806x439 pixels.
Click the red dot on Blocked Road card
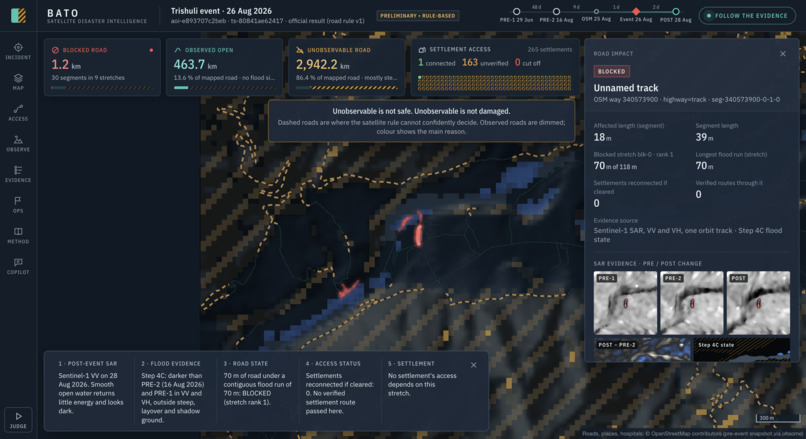(x=151, y=50)
